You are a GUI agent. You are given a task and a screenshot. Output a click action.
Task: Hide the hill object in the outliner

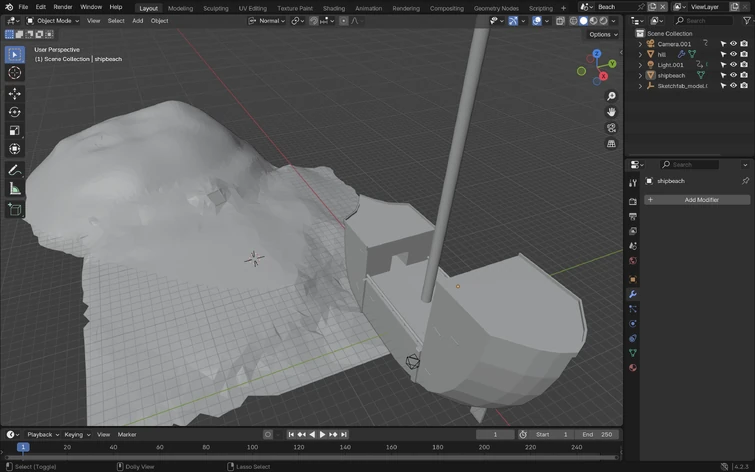(733, 54)
